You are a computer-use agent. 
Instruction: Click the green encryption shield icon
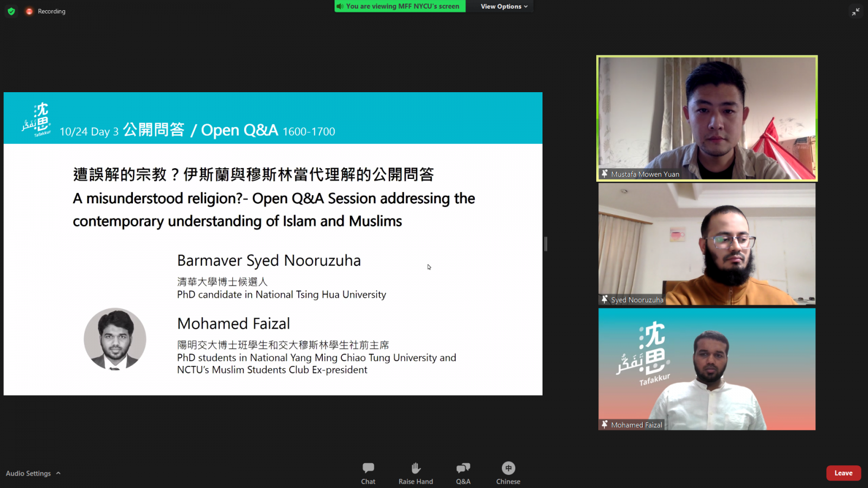[11, 11]
